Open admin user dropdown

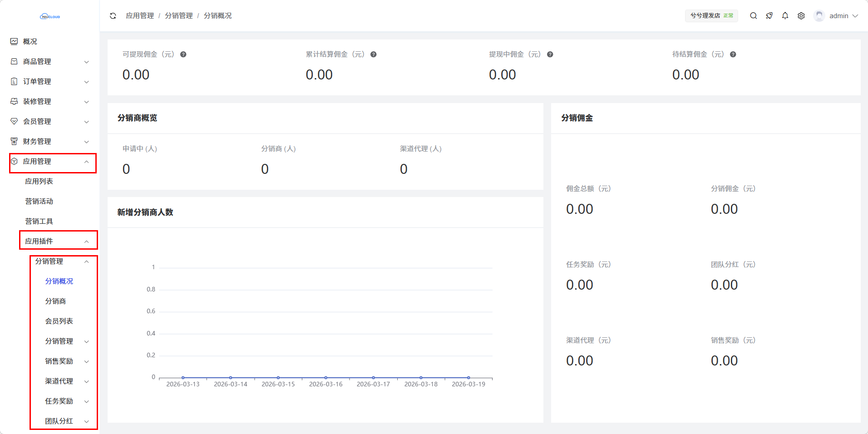[x=837, y=16]
